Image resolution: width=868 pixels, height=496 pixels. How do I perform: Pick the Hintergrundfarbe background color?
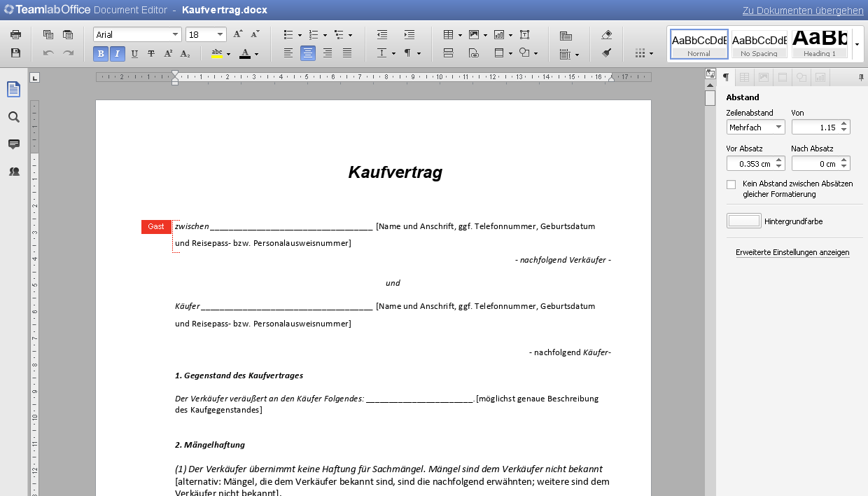point(744,221)
